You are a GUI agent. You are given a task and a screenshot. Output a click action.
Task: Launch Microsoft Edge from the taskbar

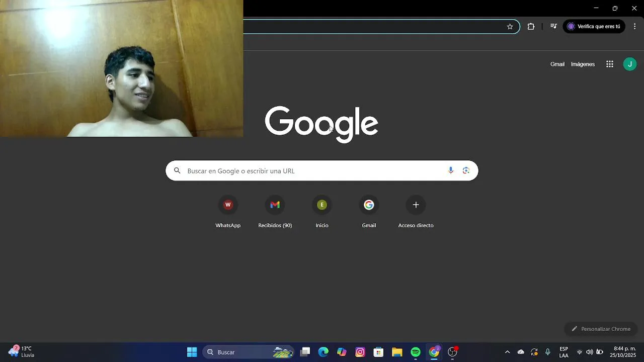point(323,352)
